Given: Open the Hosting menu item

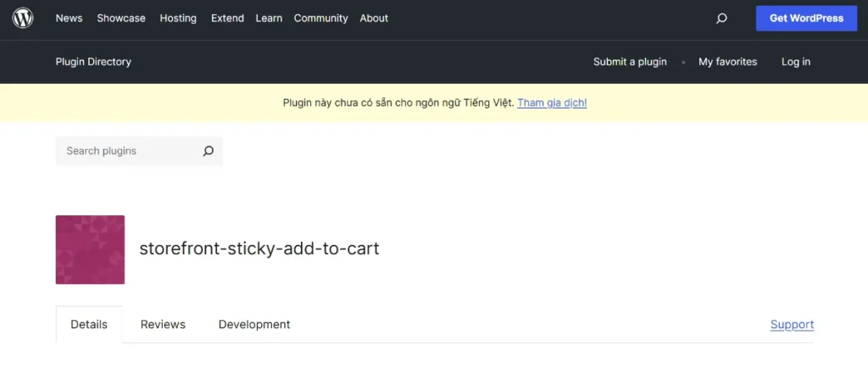Looking at the screenshot, I should click(178, 18).
